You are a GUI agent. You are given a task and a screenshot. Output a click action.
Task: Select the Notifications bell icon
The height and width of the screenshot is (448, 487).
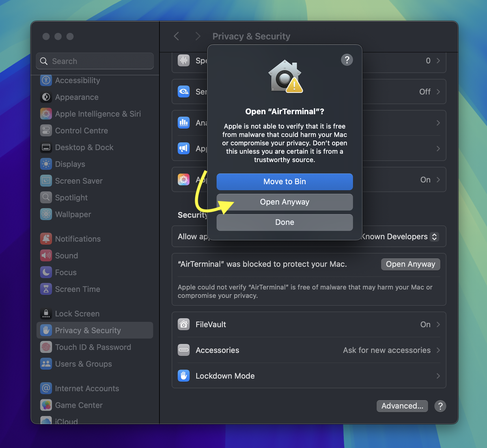[x=46, y=239]
